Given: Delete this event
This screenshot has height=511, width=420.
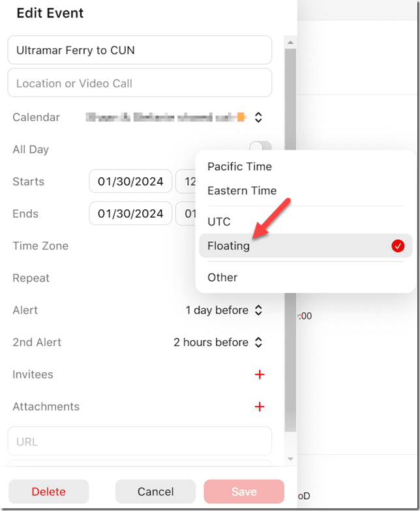Looking at the screenshot, I should point(48,491).
